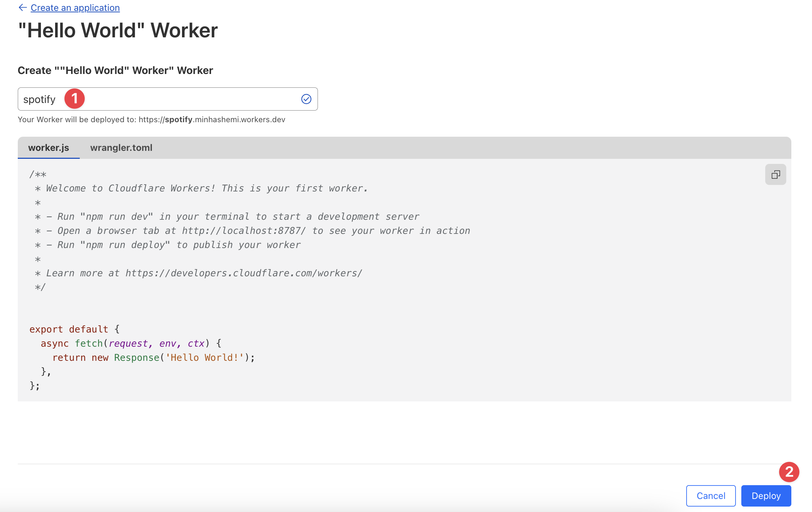Click the export default code line
The height and width of the screenshot is (512, 812).
click(74, 329)
